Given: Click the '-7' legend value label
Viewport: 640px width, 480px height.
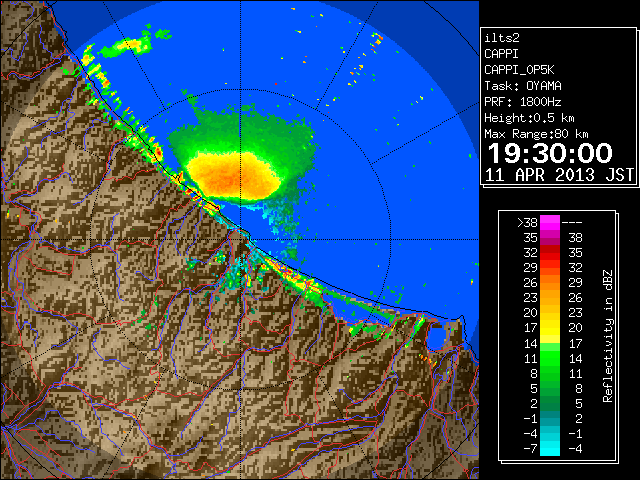Looking at the screenshot, I should point(530,448).
